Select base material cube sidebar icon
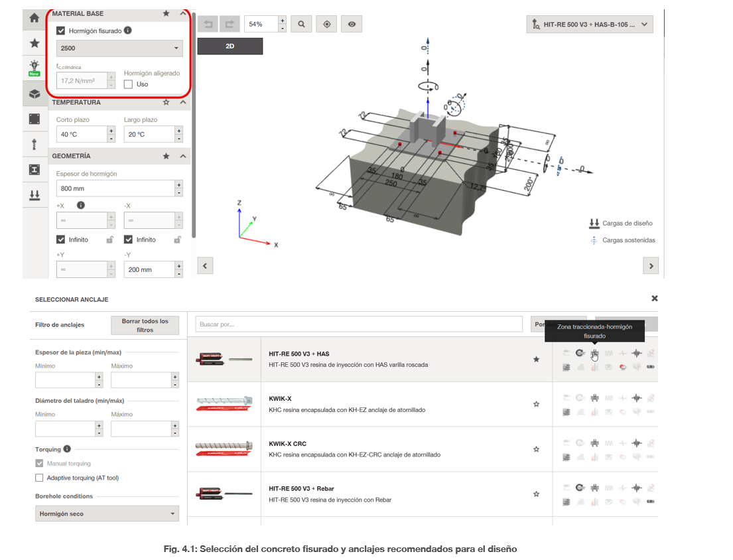 click(34, 94)
